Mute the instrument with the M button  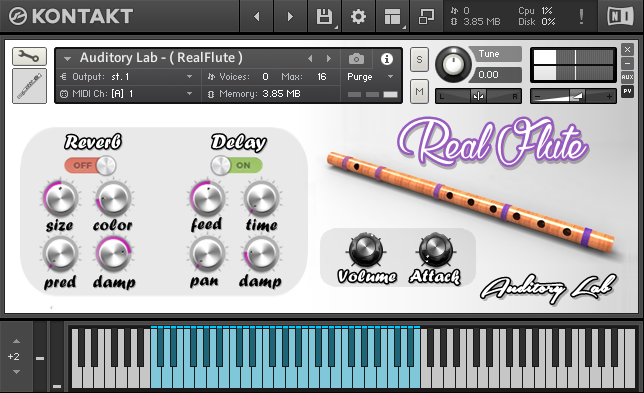click(419, 91)
